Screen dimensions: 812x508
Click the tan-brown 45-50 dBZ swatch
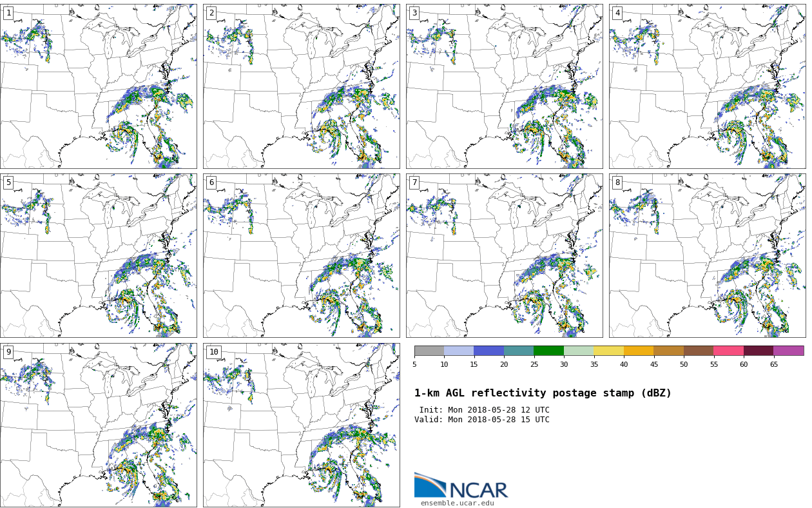pyautogui.click(x=669, y=351)
